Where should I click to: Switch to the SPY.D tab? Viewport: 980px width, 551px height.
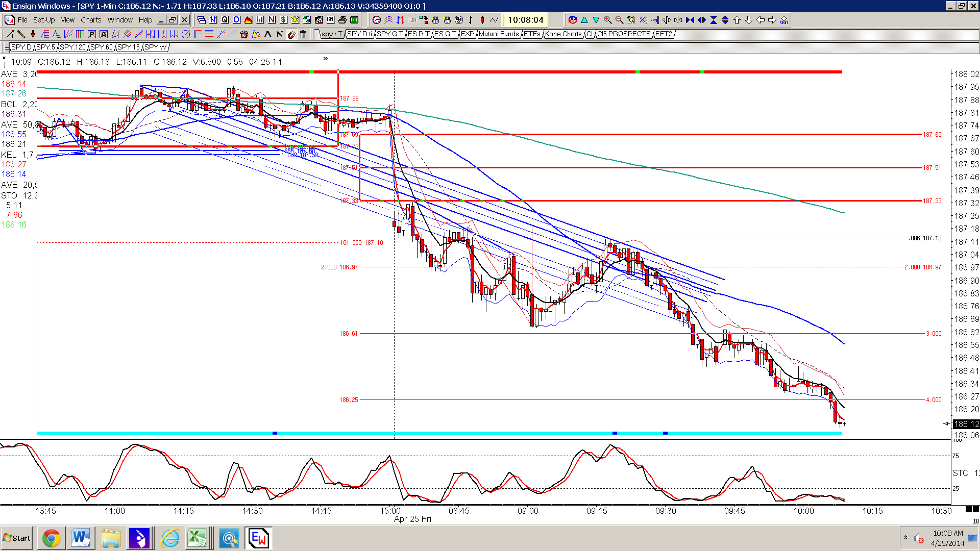coord(21,47)
